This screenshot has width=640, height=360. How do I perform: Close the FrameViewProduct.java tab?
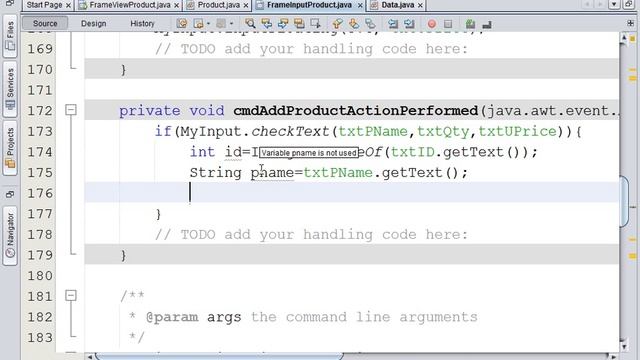click(x=176, y=5)
